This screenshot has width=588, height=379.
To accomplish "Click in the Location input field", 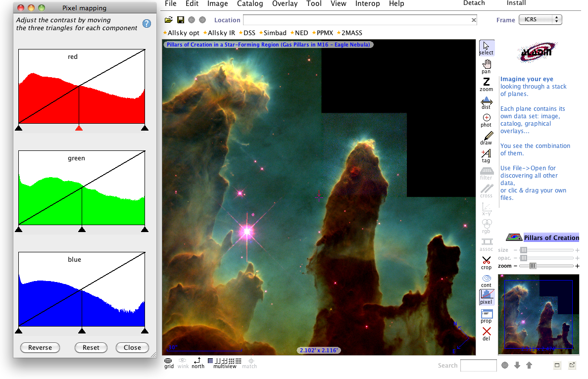I will click(360, 20).
